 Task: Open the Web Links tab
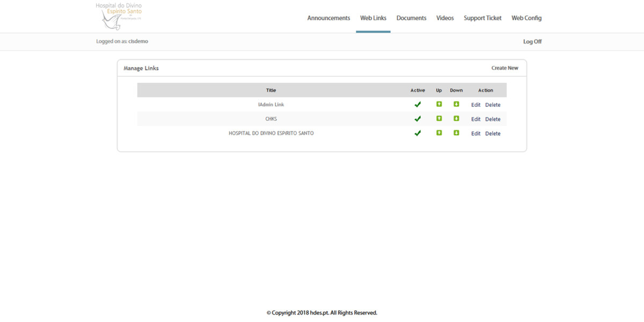pyautogui.click(x=374, y=18)
